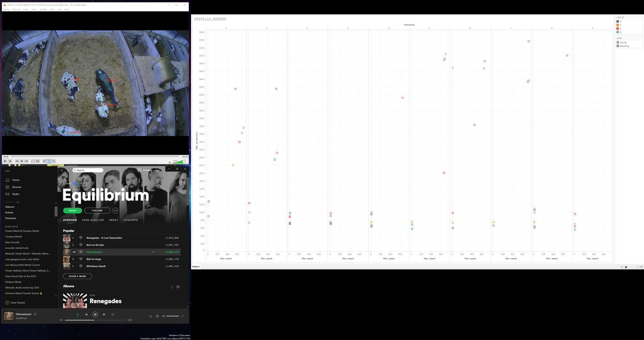Open VLC Help menu

[67, 9]
